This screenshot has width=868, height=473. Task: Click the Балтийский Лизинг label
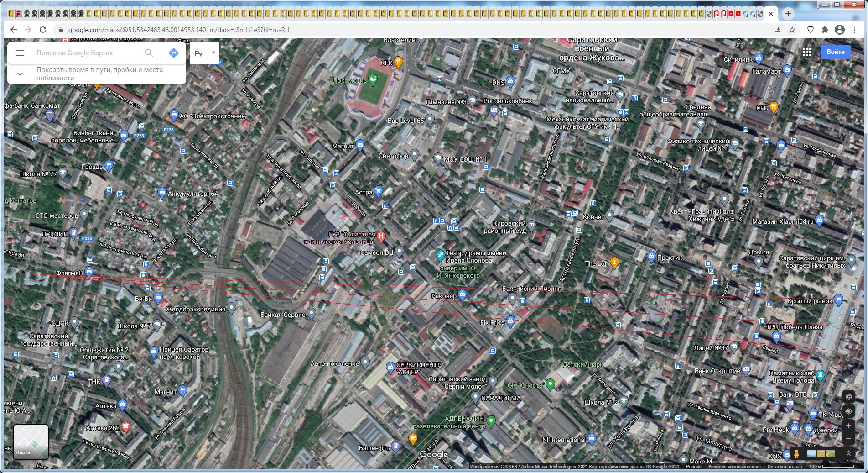[531, 289]
